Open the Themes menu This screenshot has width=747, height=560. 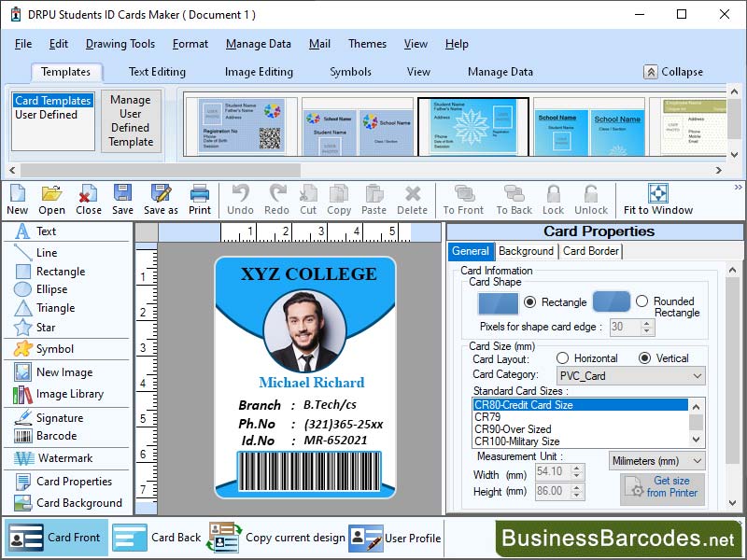pos(367,43)
